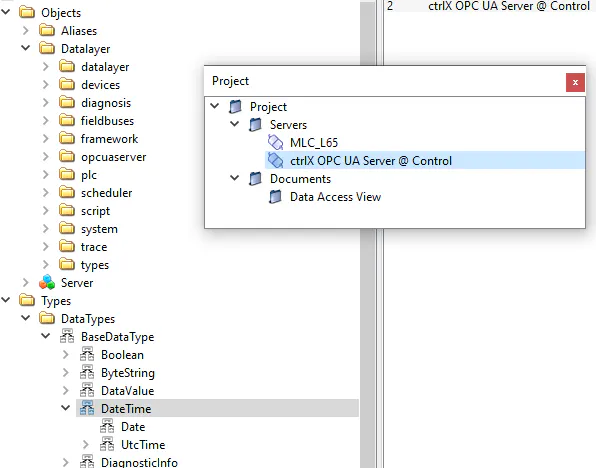Click the colored Server object icon
Image resolution: width=596 pixels, height=468 pixels.
pyautogui.click(x=47, y=282)
